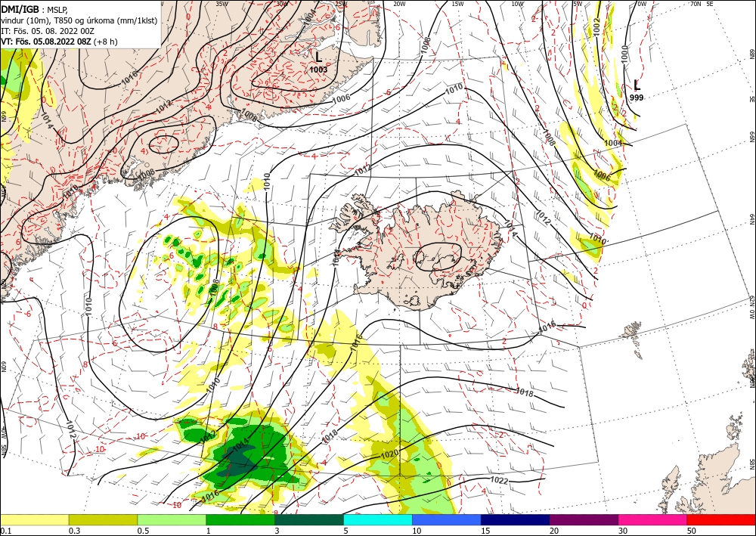This screenshot has width=756, height=536.
Task: Click the '35W' longitude label
Action: pyautogui.click(x=222, y=4)
